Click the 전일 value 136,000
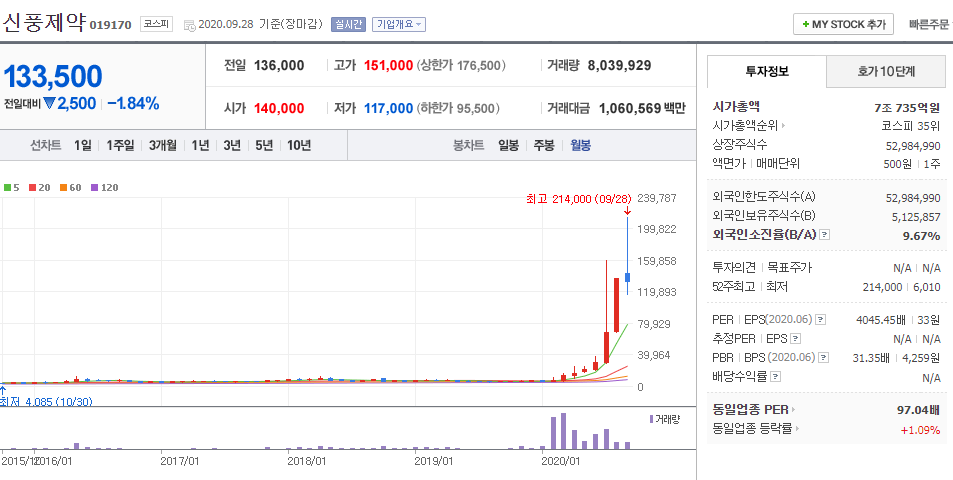The width and height of the screenshot is (953, 480). tap(279, 66)
